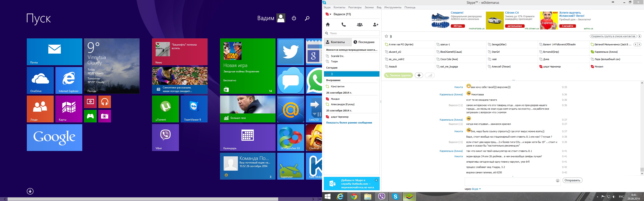
Task: Open the Skype call phones icon
Action: pyautogui.click(x=344, y=25)
